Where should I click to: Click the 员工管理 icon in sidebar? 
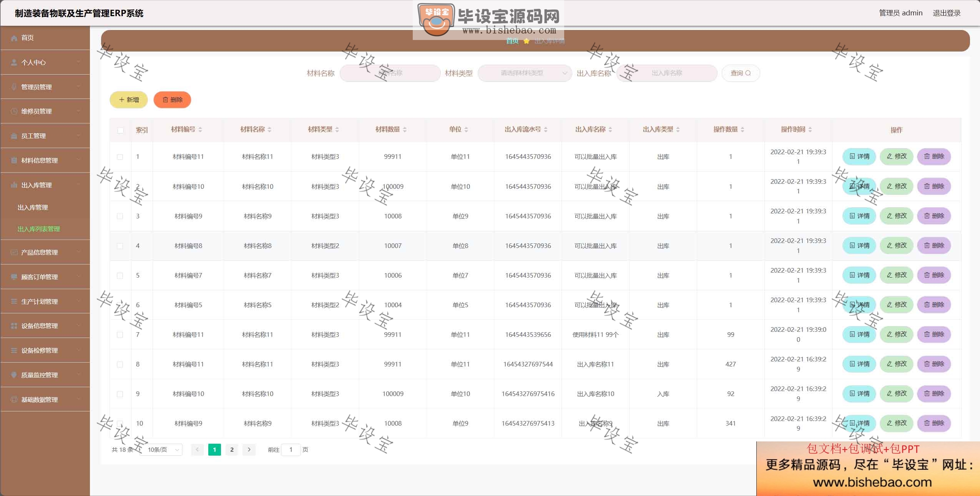[14, 136]
